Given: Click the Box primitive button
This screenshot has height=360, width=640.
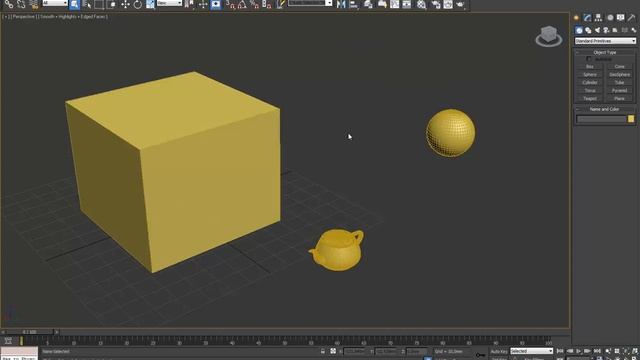Looking at the screenshot, I should click(x=589, y=67).
